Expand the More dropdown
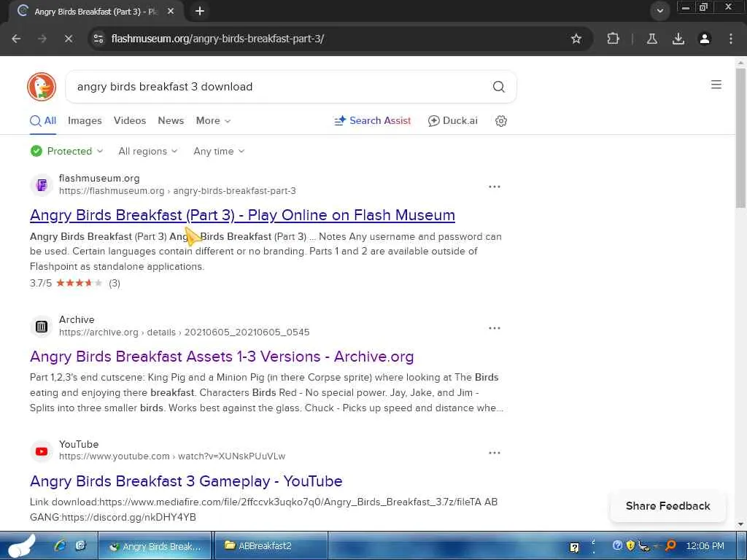 coord(213,121)
